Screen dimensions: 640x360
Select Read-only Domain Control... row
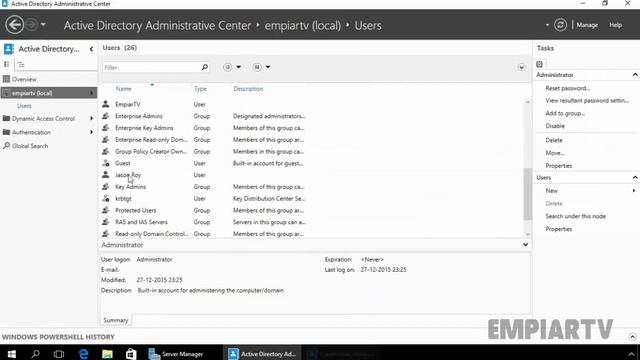pyautogui.click(x=312, y=234)
